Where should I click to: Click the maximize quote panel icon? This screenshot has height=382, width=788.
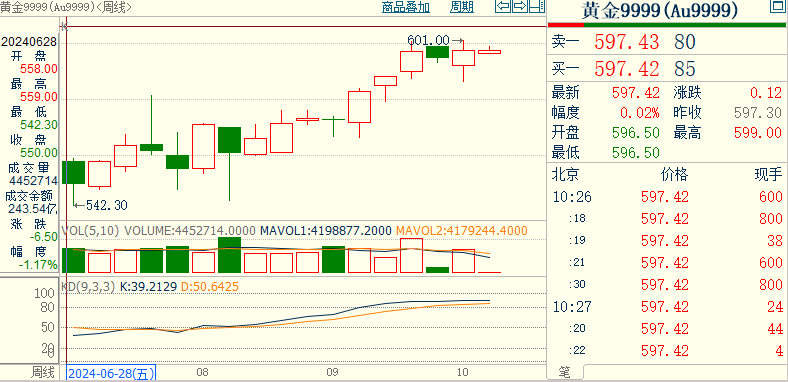[776, 7]
